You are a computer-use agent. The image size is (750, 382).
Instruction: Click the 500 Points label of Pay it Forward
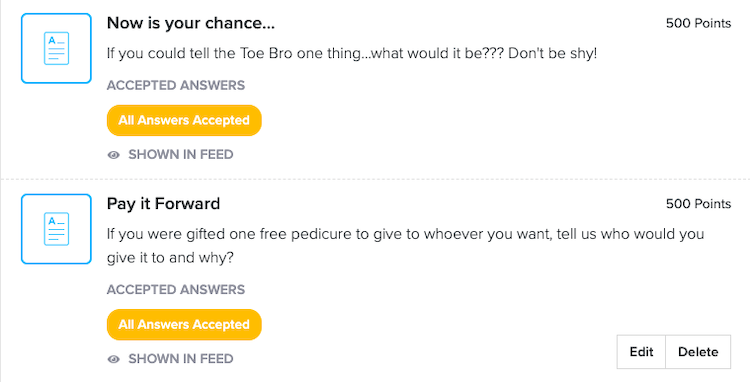[698, 204]
